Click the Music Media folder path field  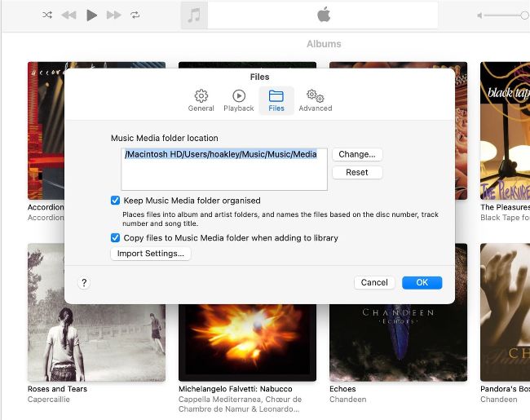(x=224, y=169)
